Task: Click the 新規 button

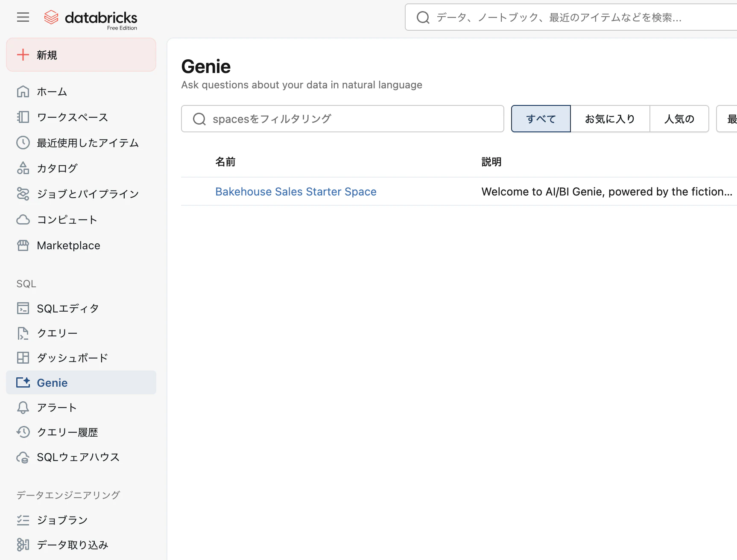Action: coord(47,55)
